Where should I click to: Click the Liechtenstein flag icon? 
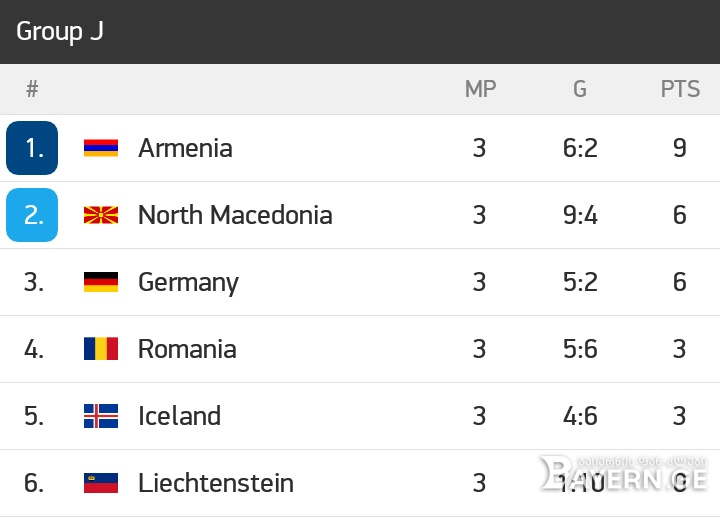101,483
